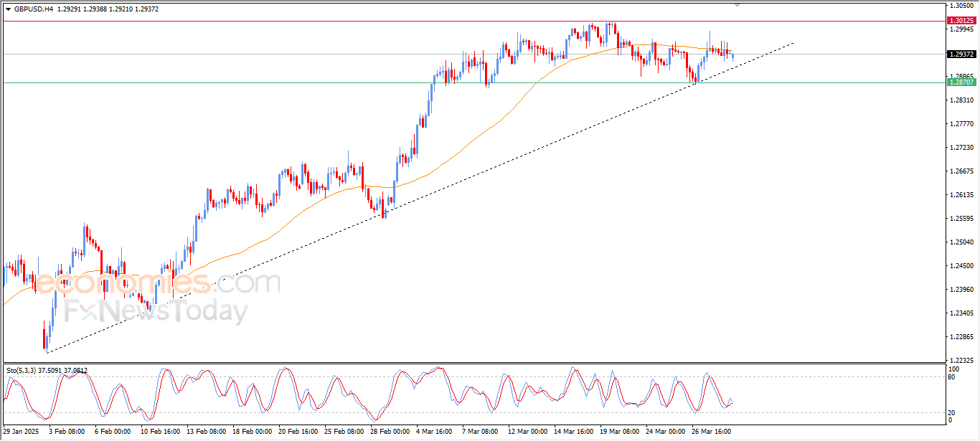The width and height of the screenshot is (980, 441).
Task: Select the green 1.28707 price level tag
Action: coord(961,82)
